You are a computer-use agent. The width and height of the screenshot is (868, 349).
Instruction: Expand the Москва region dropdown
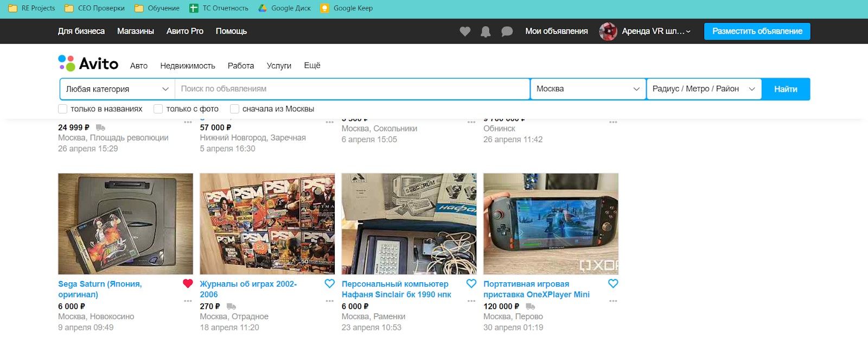pos(588,89)
